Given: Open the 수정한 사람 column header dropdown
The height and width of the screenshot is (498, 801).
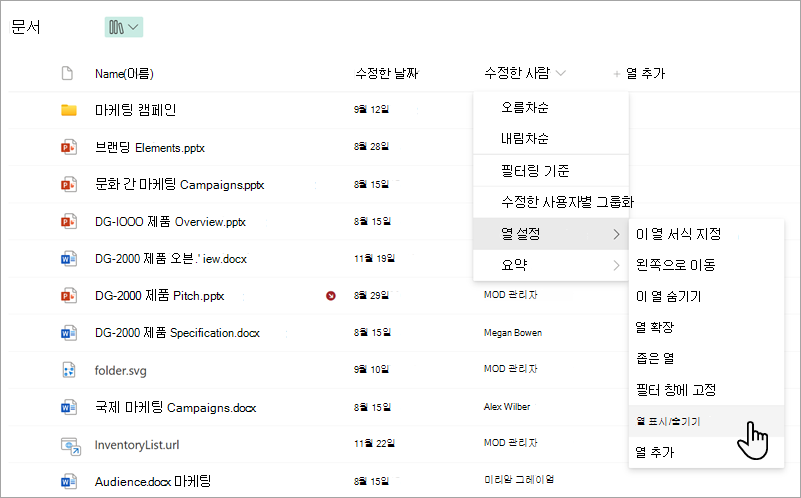Looking at the screenshot, I should tap(560, 73).
